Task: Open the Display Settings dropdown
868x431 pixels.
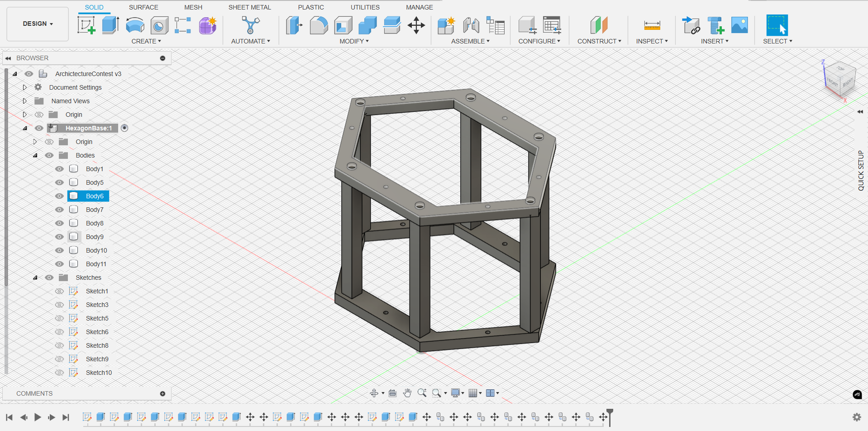Action: click(458, 393)
